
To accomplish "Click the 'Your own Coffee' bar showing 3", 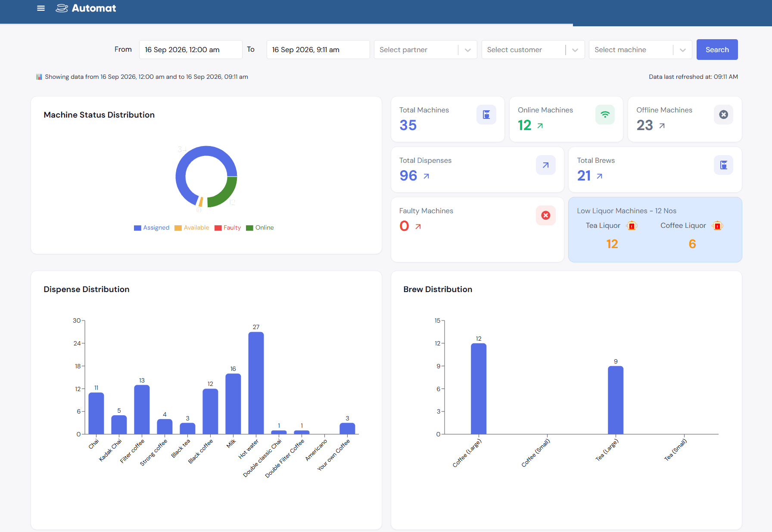I will [347, 429].
